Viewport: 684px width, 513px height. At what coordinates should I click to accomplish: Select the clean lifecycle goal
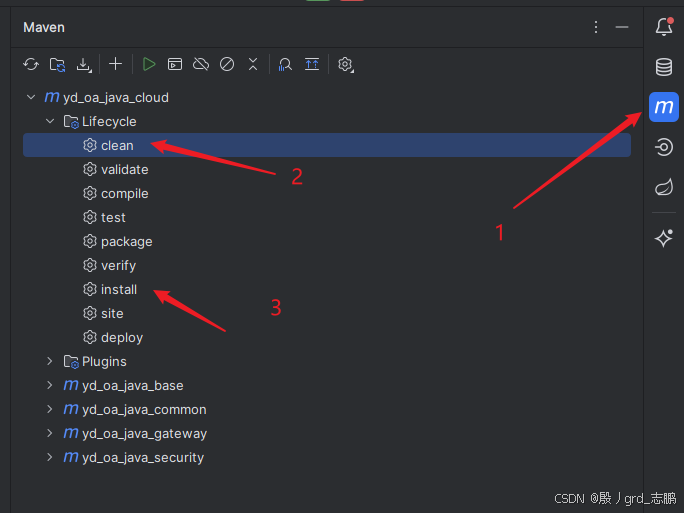pyautogui.click(x=327, y=145)
